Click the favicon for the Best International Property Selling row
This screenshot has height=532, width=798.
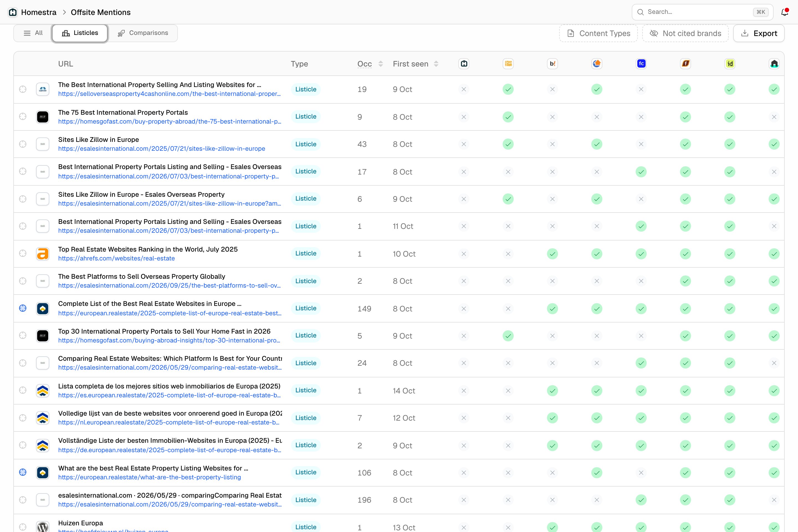coord(43,89)
